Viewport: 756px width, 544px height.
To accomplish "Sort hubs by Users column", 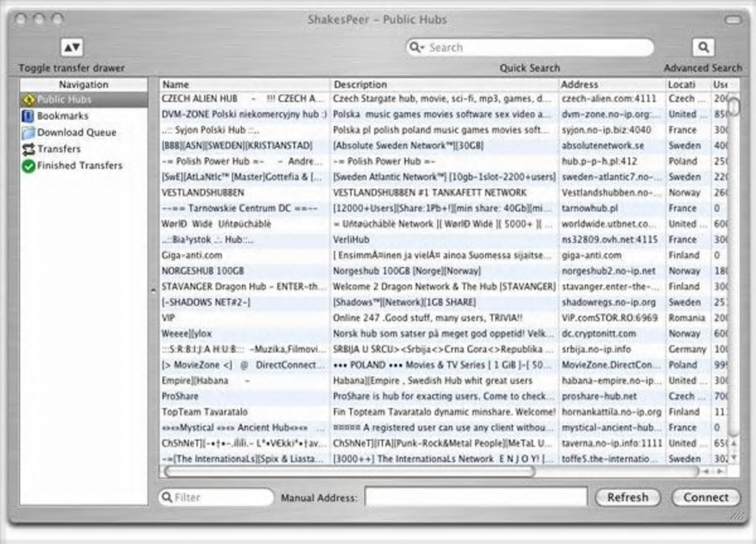I will (x=720, y=84).
